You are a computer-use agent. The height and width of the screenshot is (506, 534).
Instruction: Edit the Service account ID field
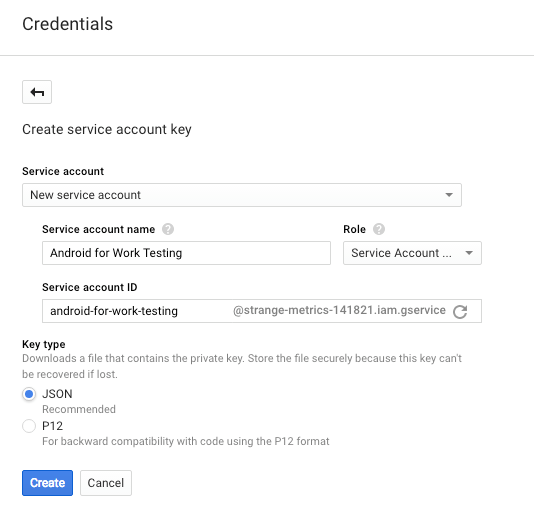(136, 311)
